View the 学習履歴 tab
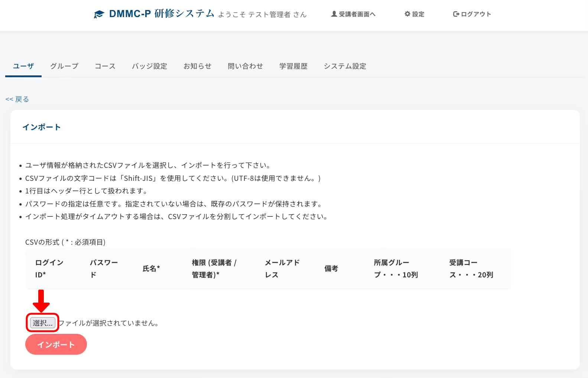 [293, 66]
